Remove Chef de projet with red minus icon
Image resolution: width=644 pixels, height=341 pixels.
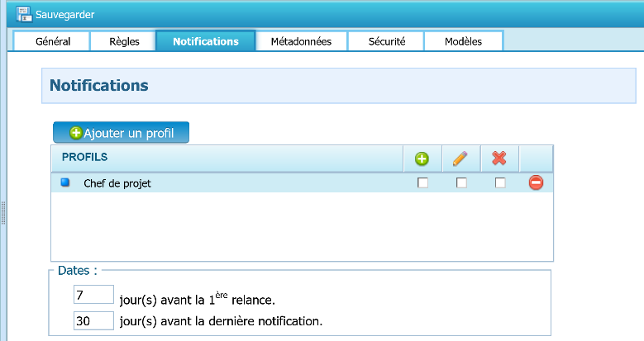point(536,183)
